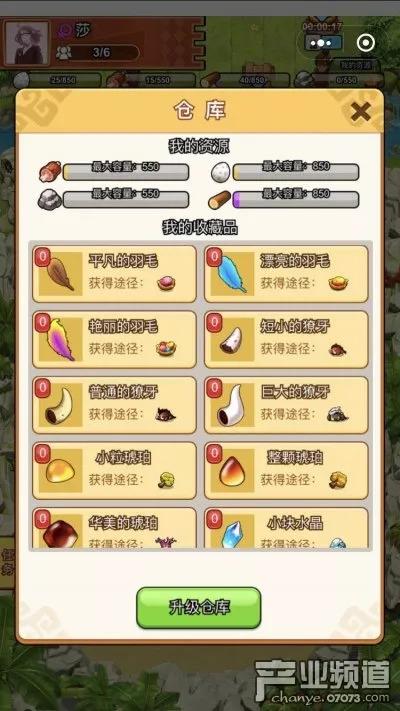Viewport: 400px width, 711px height.
Task: Tap the 平凡的羽毛 source nest icon
Action: [166, 283]
